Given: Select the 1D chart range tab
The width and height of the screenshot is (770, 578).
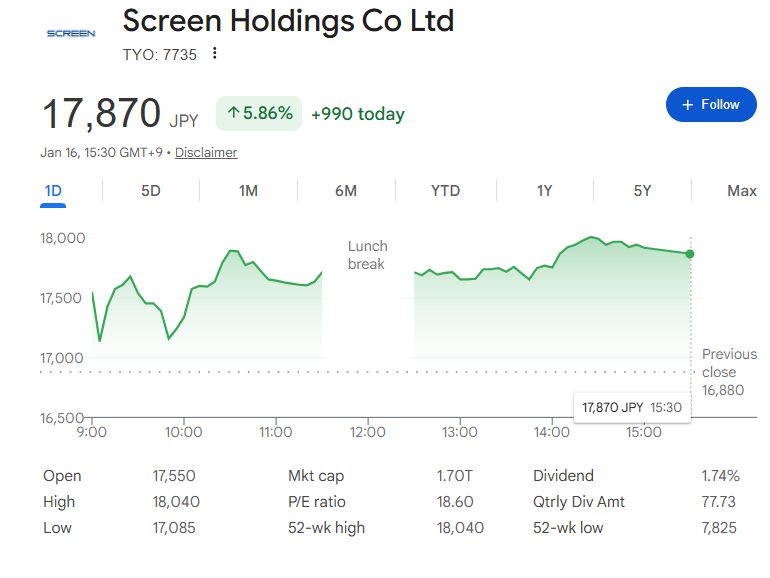Looking at the screenshot, I should coord(53,191).
